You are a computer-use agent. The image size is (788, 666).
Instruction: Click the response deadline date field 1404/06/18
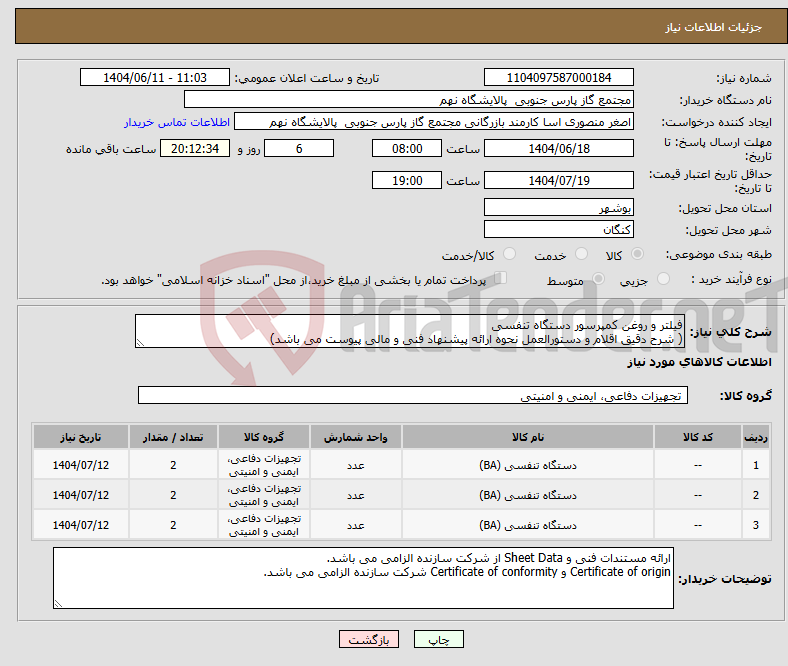[x=558, y=148]
